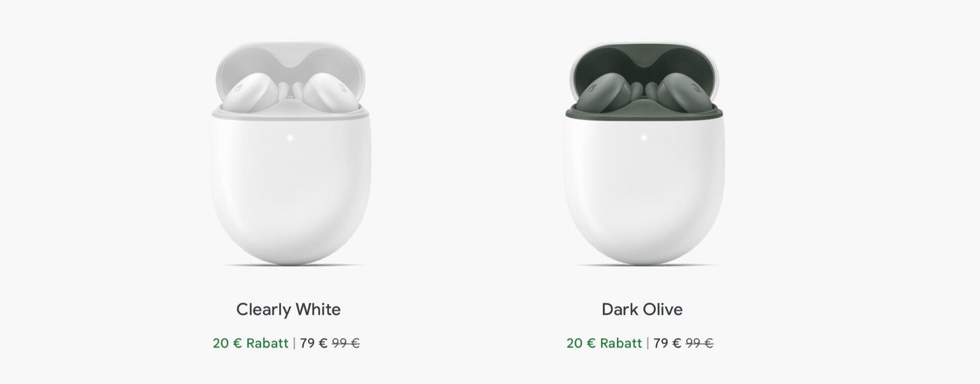Click 20 € Rabatt under Clearly White
This screenshot has height=384, width=980.
[x=251, y=343]
